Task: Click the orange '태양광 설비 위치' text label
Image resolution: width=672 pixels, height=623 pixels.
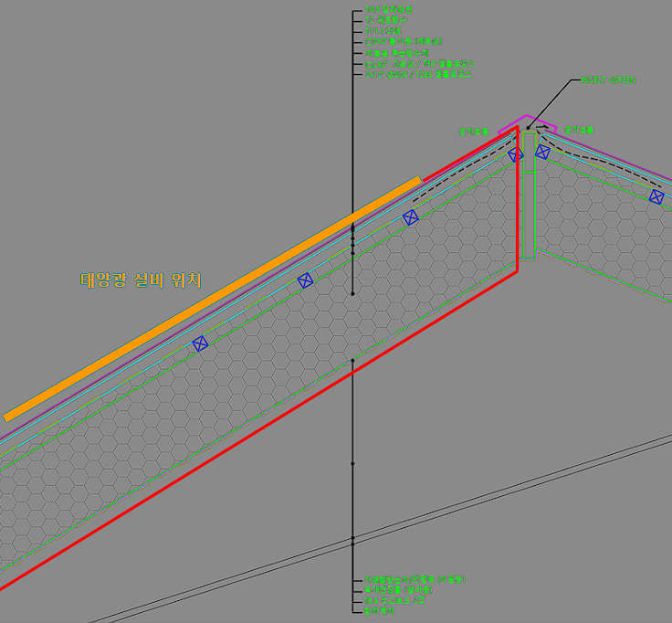Action: [140, 280]
